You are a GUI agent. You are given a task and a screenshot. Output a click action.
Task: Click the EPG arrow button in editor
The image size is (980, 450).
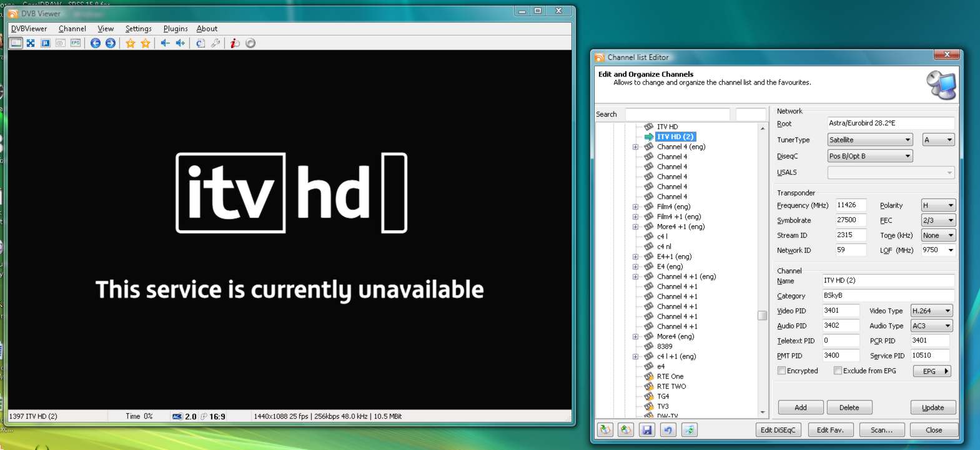tap(933, 371)
